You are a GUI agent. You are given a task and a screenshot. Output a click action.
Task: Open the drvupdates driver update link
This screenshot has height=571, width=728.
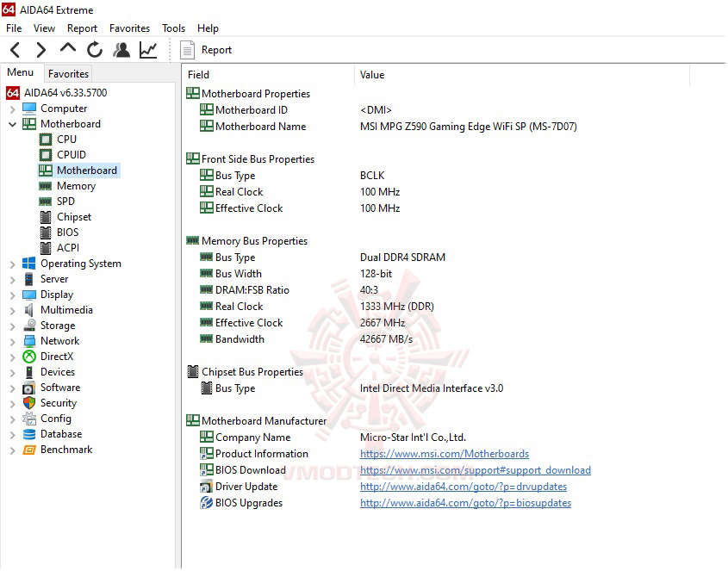pyautogui.click(x=464, y=487)
